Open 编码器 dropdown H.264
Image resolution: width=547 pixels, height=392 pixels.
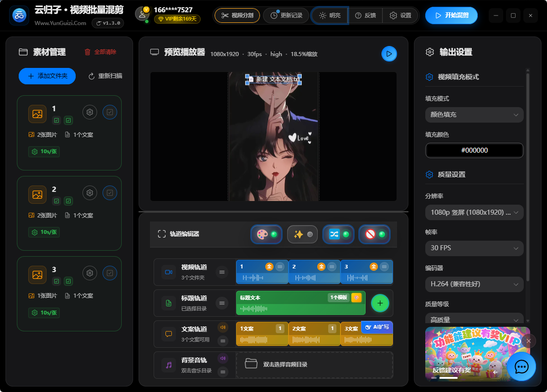click(x=474, y=284)
